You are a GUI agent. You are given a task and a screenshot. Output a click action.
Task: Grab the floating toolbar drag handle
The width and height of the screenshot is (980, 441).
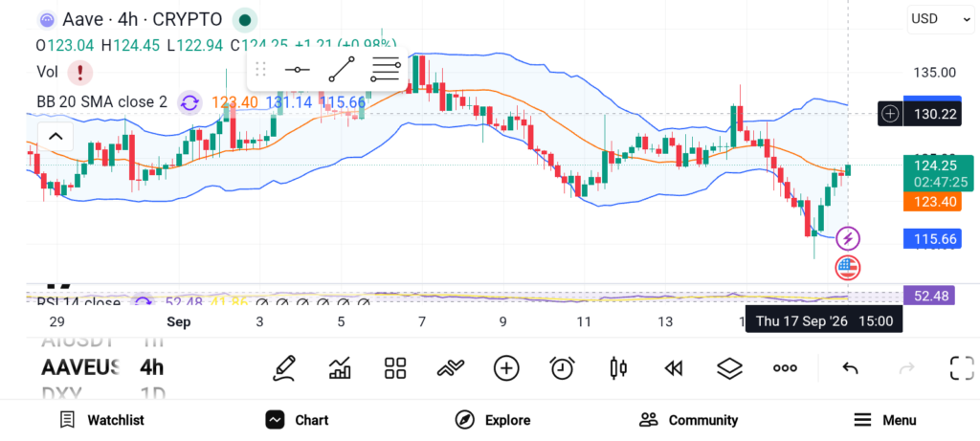(x=261, y=69)
